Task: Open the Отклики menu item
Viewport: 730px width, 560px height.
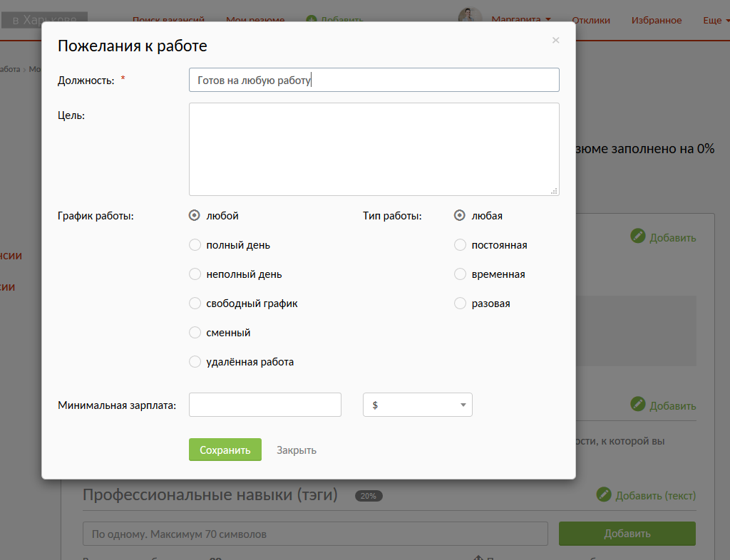Action: (x=591, y=20)
